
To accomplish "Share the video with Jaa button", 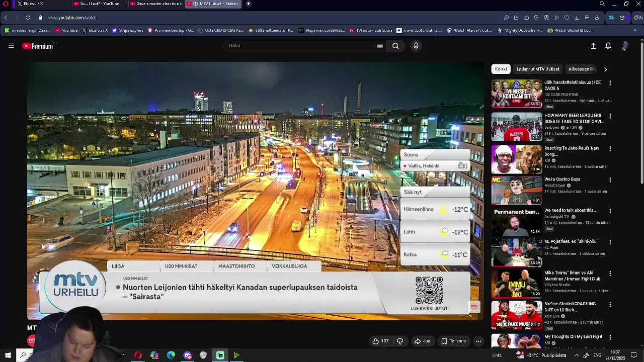I will coord(422,341).
